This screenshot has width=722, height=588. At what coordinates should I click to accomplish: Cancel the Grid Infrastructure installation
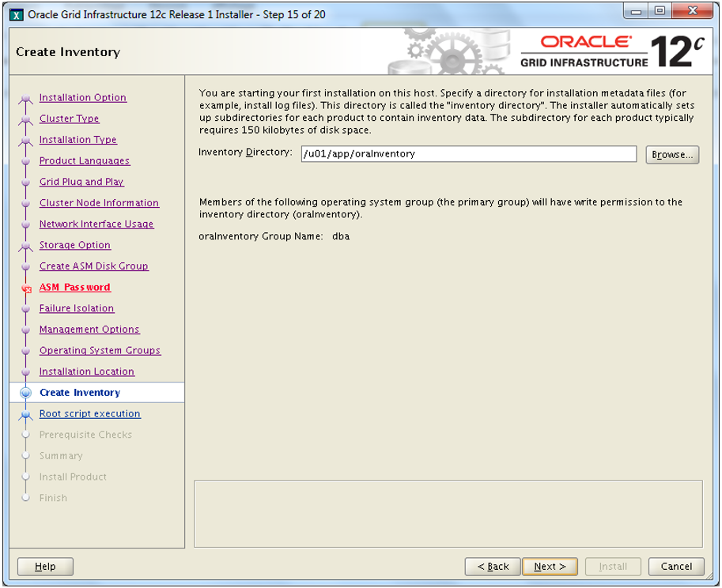pyautogui.click(x=676, y=567)
